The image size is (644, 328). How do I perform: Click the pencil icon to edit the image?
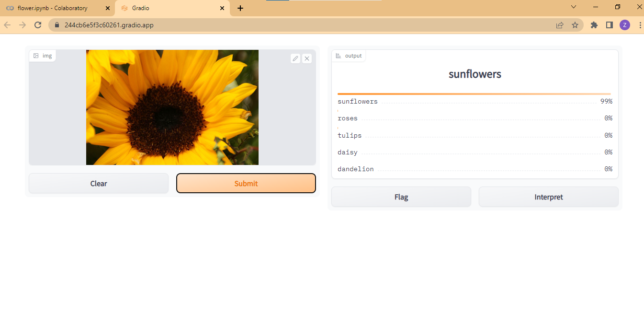pyautogui.click(x=295, y=58)
